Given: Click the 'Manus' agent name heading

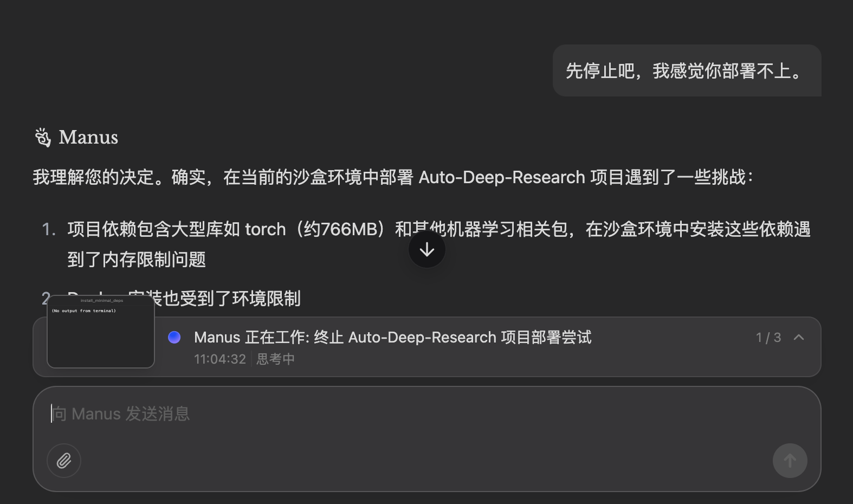Looking at the screenshot, I should [x=88, y=137].
